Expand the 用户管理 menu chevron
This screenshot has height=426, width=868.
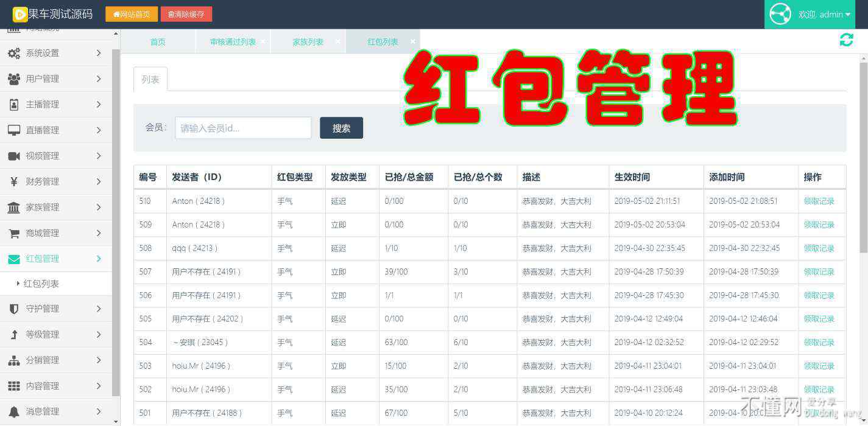(x=99, y=79)
